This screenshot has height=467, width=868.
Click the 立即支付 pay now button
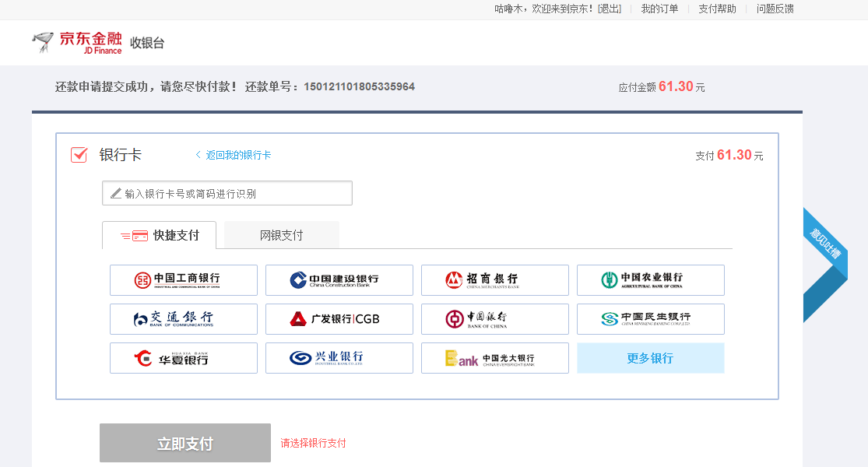(x=185, y=443)
